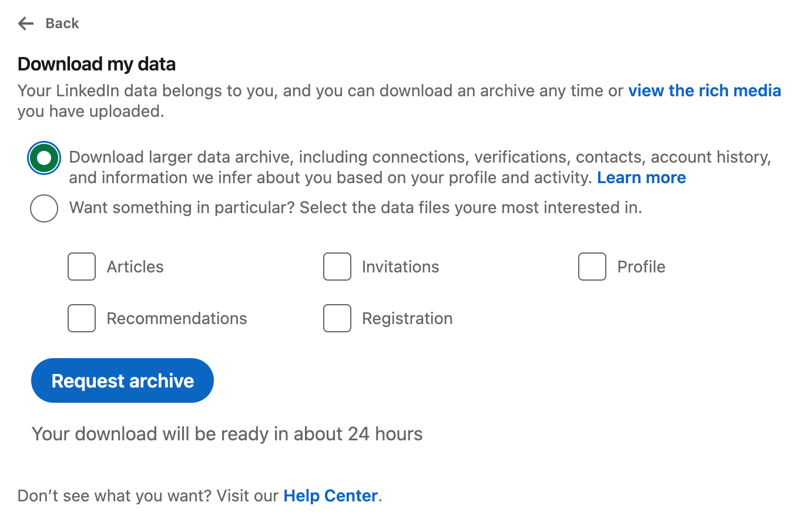Toggle the Recommendations checkbox

click(x=82, y=318)
